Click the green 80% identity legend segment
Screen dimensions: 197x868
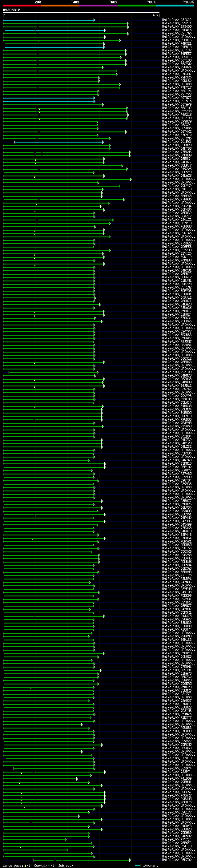[x=137, y=6]
